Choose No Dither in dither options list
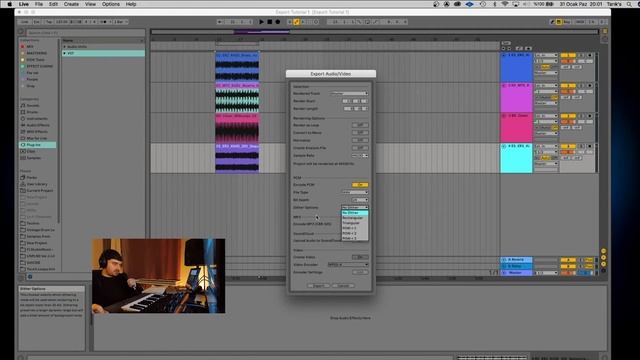Screen dimensions: 640x360 point(355,213)
